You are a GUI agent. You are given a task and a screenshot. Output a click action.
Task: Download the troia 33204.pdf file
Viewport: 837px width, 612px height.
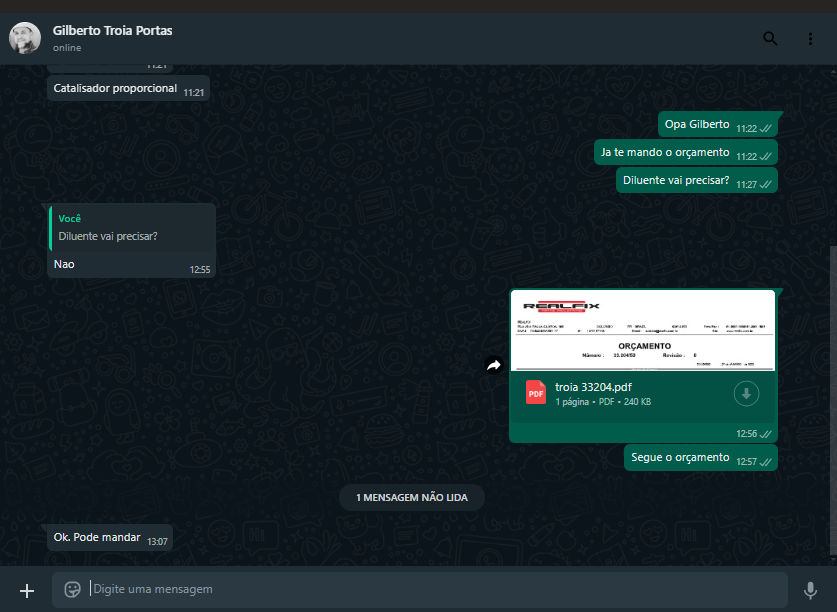746,394
